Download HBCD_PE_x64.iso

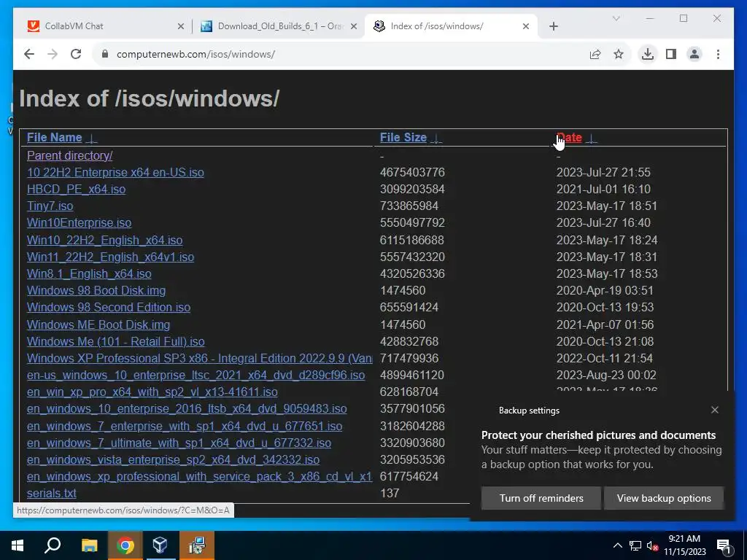point(76,189)
